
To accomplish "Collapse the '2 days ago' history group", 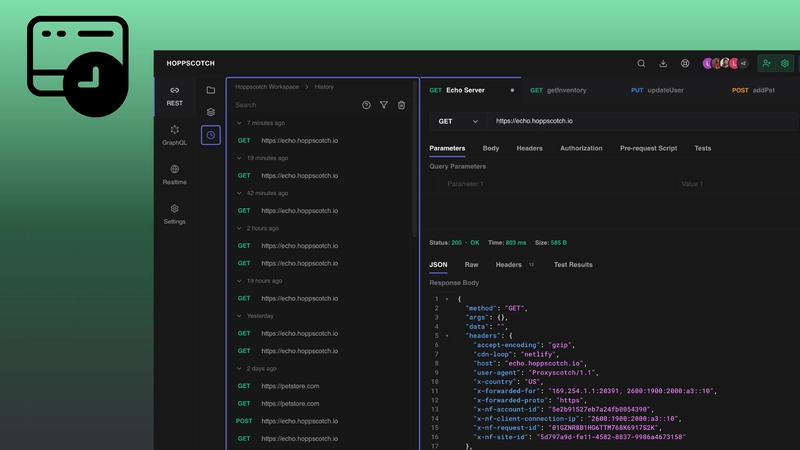I will point(239,368).
